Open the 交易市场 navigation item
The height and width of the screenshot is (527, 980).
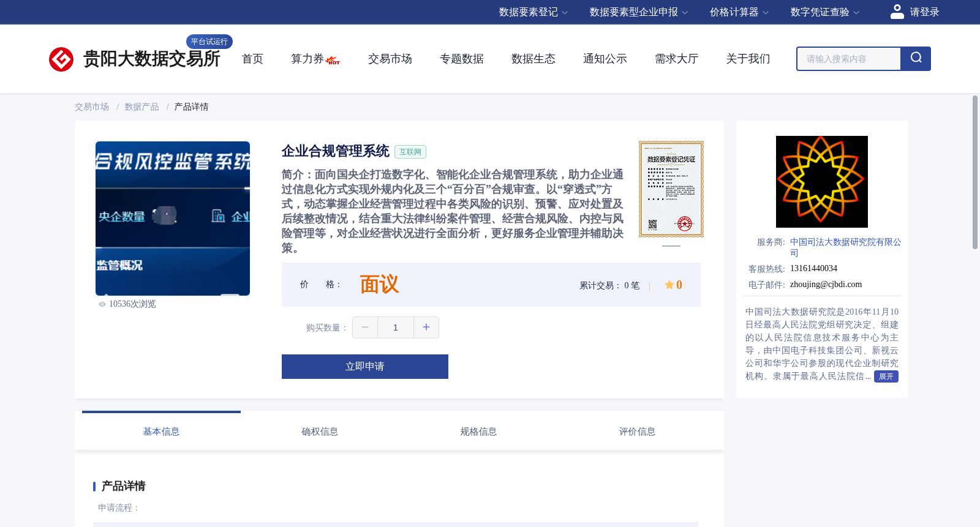pos(390,59)
